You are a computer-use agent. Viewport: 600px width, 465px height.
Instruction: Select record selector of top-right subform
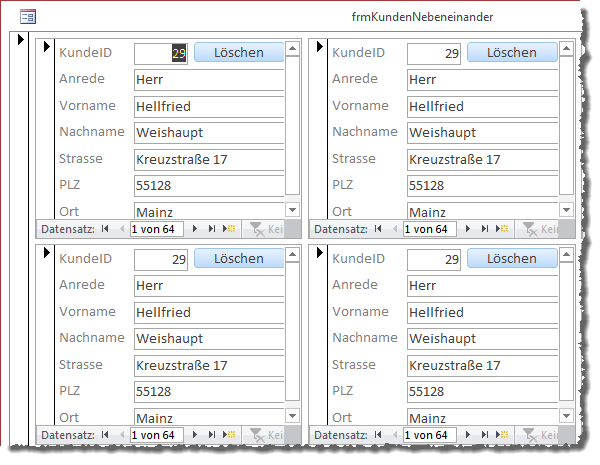[x=319, y=129]
